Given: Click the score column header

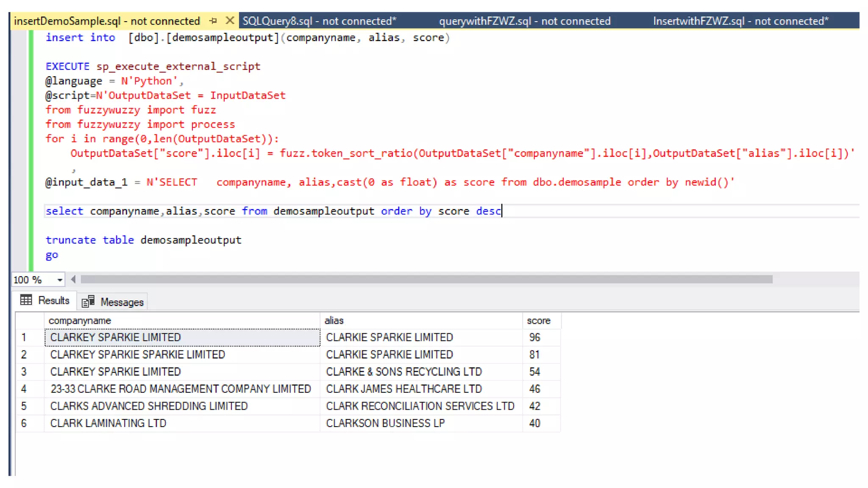Looking at the screenshot, I should pyautogui.click(x=542, y=321).
